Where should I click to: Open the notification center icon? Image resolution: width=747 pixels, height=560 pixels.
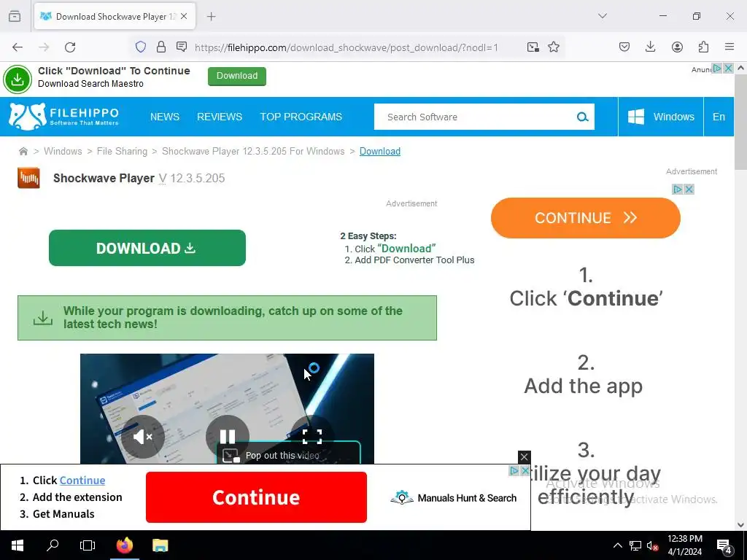pos(724,545)
